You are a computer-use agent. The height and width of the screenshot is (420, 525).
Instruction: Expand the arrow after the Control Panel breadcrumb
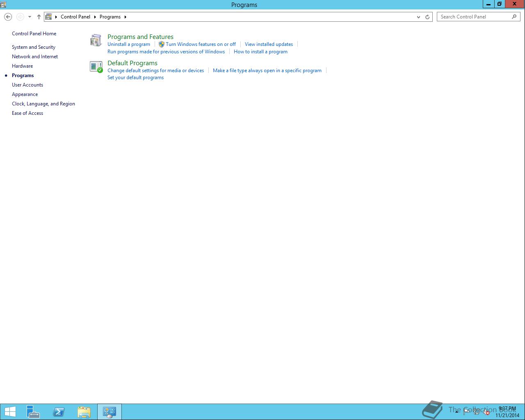click(95, 17)
